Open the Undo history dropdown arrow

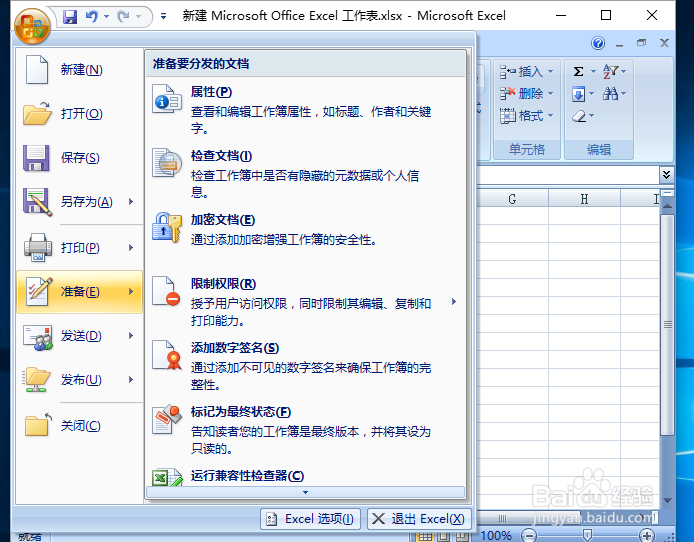[106, 17]
